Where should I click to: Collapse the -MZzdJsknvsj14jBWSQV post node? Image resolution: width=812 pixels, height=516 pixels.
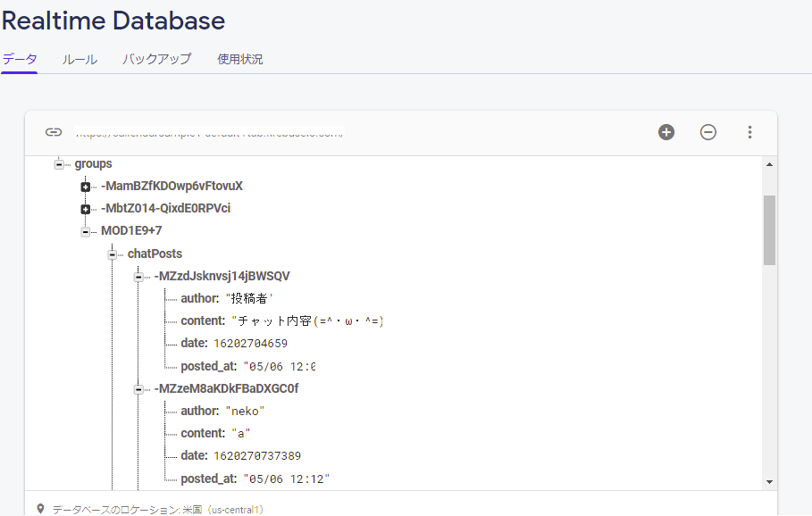(138, 277)
